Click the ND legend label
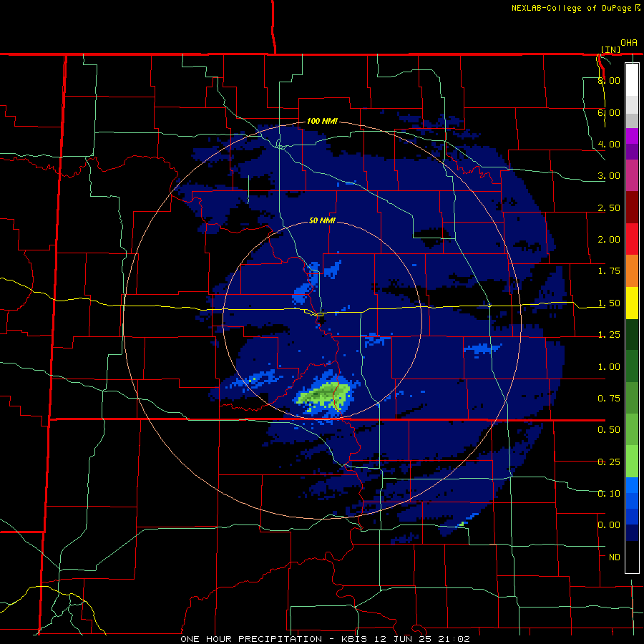The image size is (644, 644). click(615, 557)
